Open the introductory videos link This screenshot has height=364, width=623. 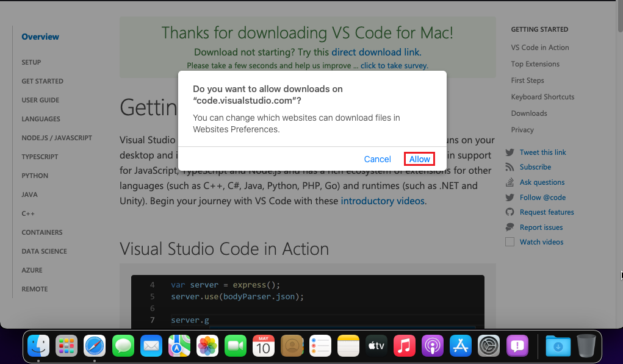(x=382, y=201)
